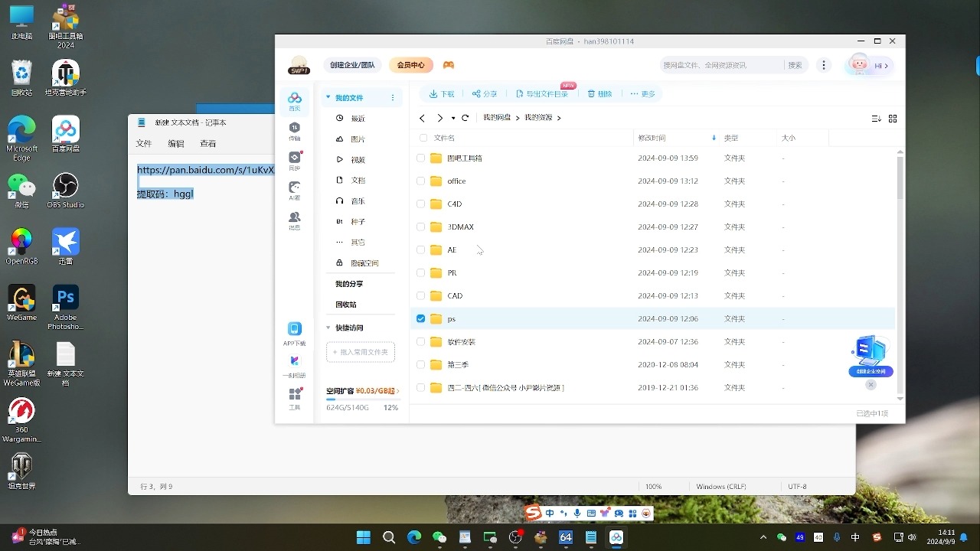Open the 消息 messages icon in sidebar
Viewport: 980px width, 551px height.
[x=295, y=221]
